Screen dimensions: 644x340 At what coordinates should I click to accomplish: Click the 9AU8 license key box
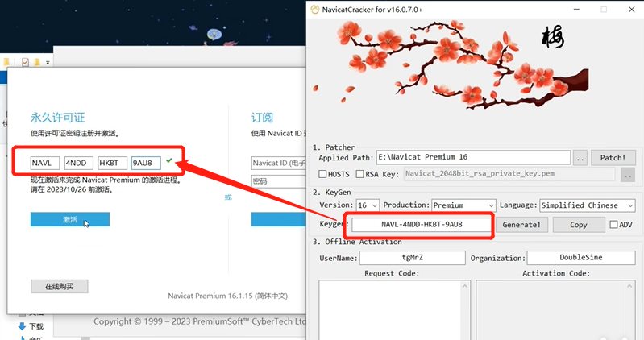pos(146,163)
